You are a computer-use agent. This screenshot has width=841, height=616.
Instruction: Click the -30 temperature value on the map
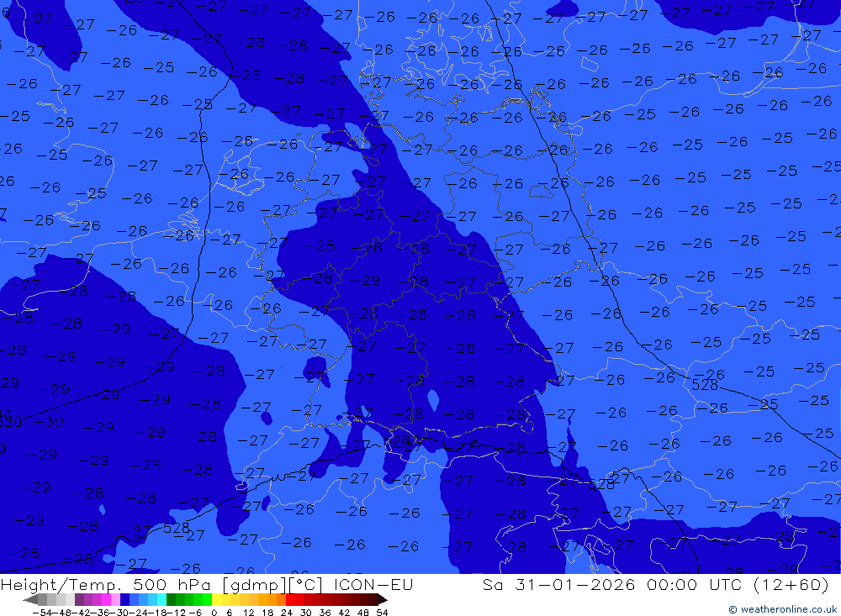(x=48, y=422)
